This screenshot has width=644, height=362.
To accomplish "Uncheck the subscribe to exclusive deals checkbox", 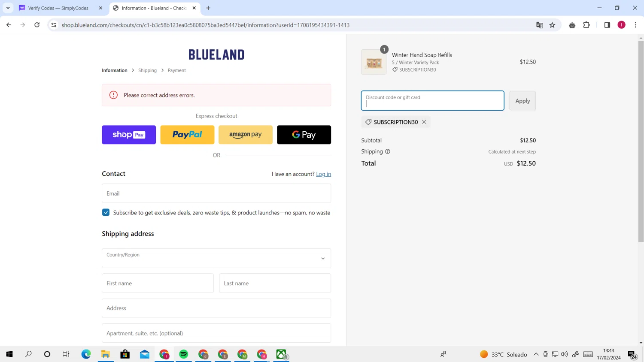I will pos(106,212).
